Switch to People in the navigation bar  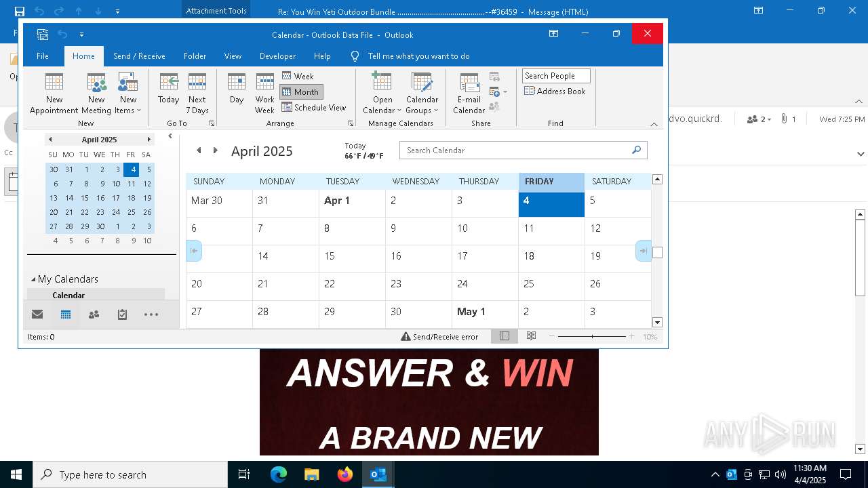94,314
